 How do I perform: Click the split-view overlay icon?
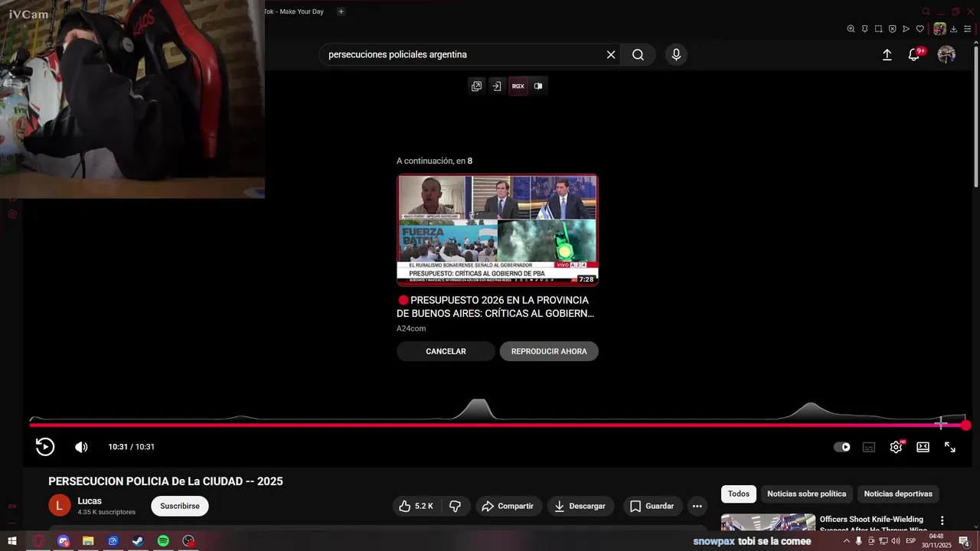click(x=538, y=86)
